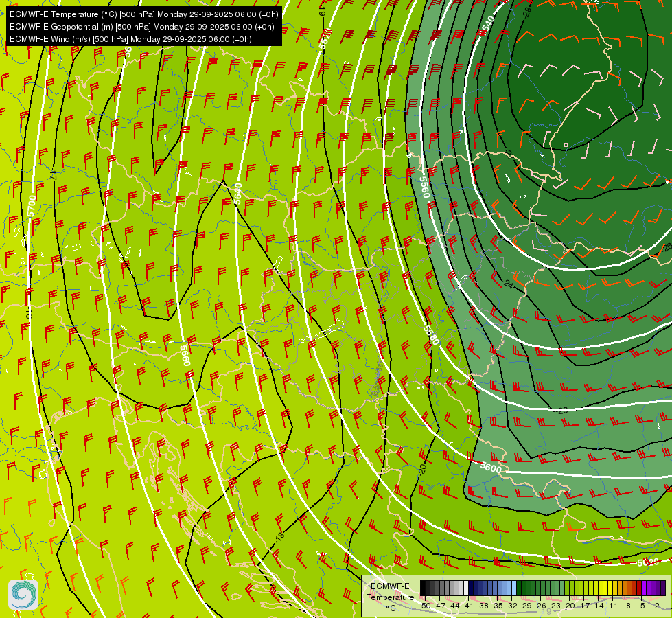Image resolution: width=672 pixels, height=618 pixels.
Task: Click the 5580 geopotential contour label
Action: [431, 335]
